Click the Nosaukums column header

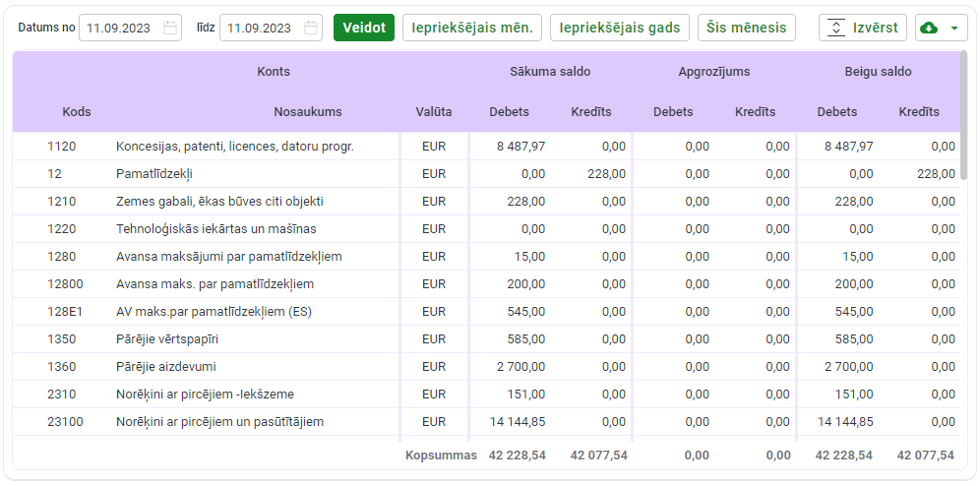(x=308, y=112)
